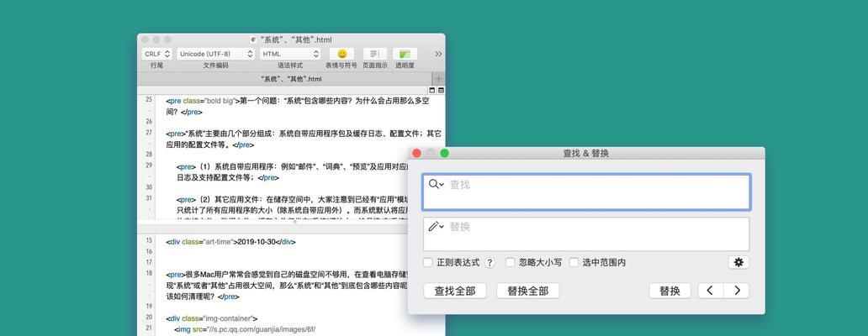
Task: Click the 查找全部 find all button
Action: coord(455,291)
